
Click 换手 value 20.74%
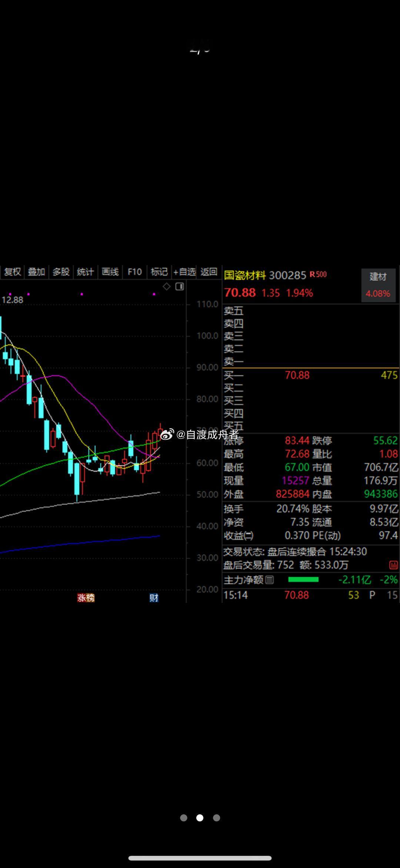293,509
